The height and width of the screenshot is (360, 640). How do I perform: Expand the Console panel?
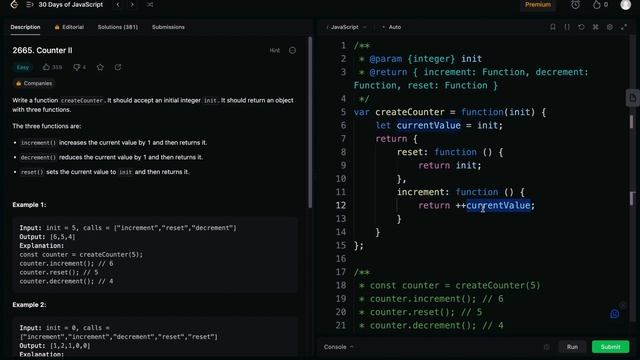[338, 347]
